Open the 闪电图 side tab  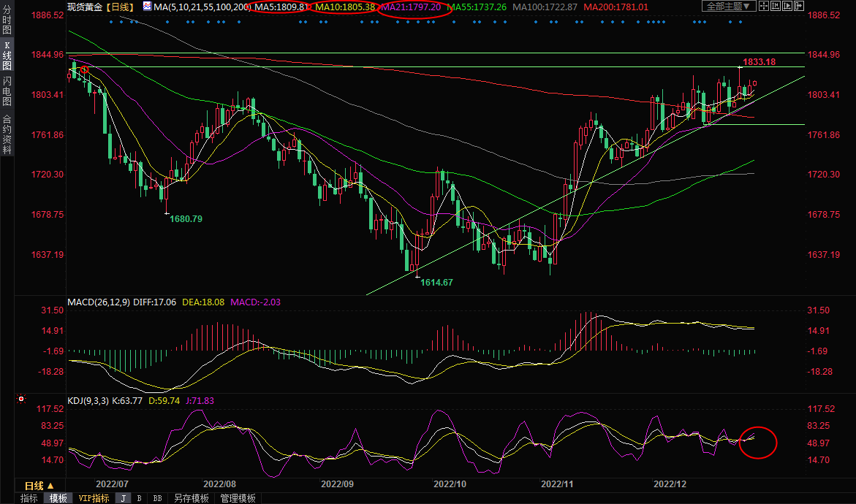coord(7,91)
